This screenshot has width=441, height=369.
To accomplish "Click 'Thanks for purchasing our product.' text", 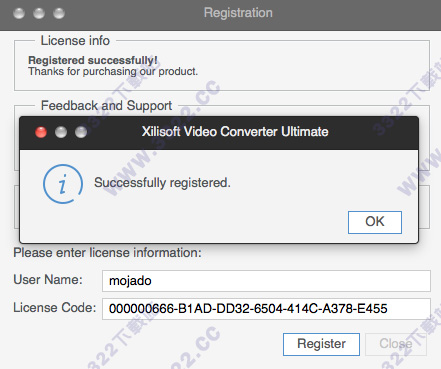I will (113, 71).
